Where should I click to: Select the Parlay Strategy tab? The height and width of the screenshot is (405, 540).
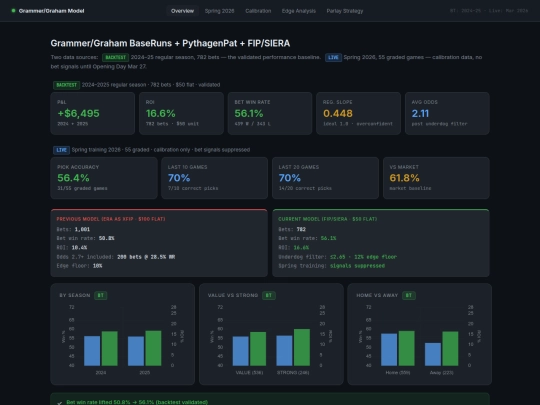[x=345, y=11]
